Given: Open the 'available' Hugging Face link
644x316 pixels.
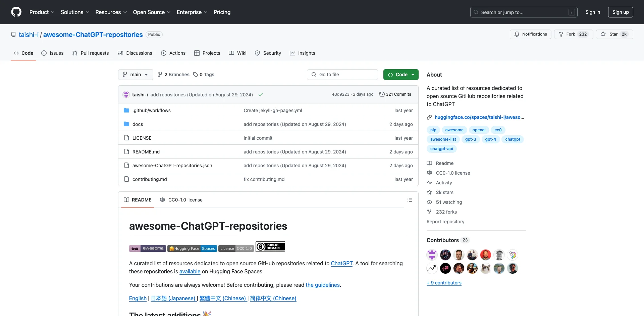Looking at the screenshot, I should (190, 272).
